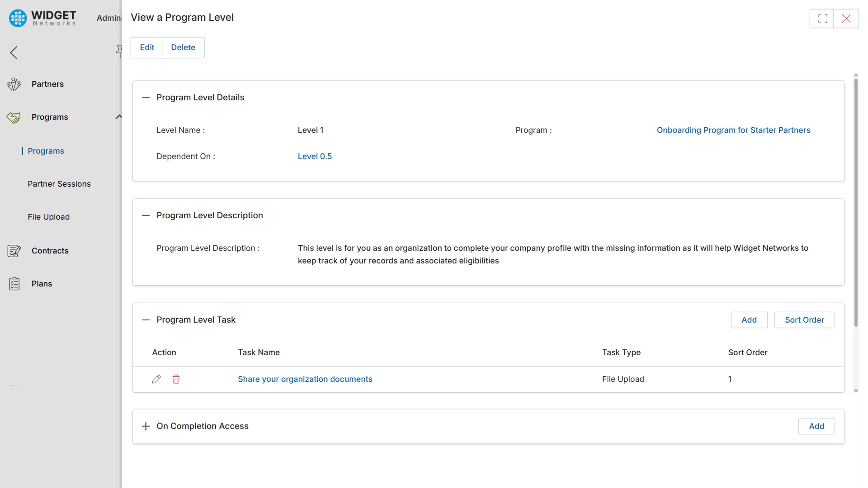Click the Programs handshake icon
This screenshot has height=488, width=868.
click(14, 117)
